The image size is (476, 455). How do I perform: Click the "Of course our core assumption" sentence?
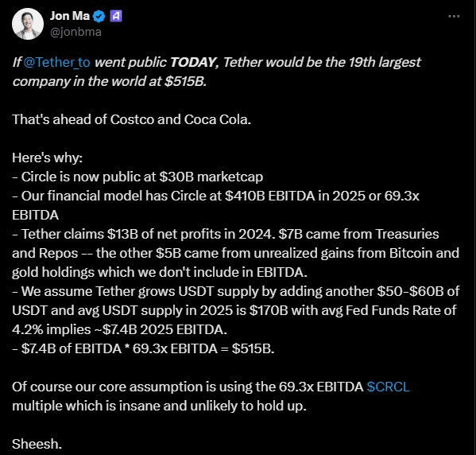click(211, 387)
